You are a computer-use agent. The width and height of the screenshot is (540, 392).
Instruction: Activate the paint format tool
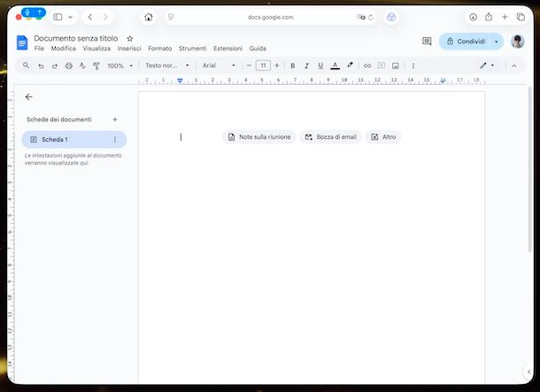pyautogui.click(x=96, y=65)
